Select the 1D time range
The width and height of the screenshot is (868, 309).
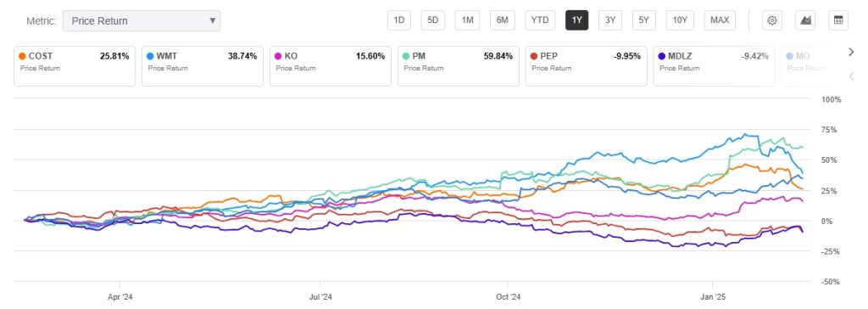(x=398, y=20)
